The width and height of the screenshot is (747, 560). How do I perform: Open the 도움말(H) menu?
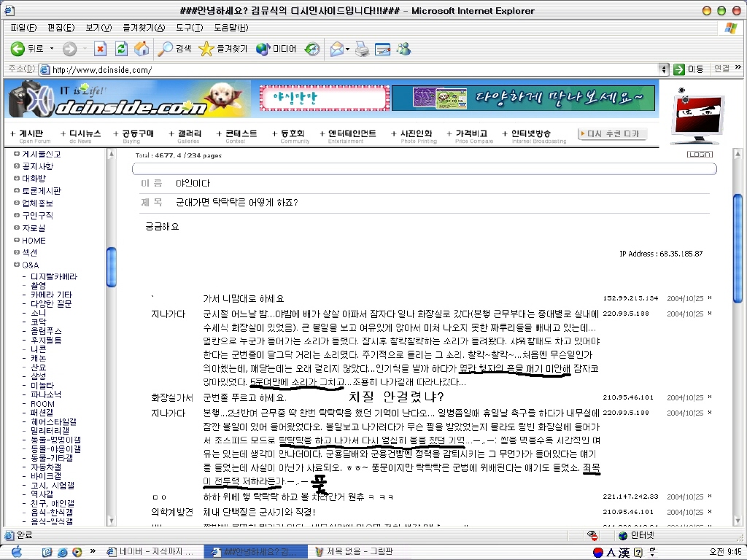tap(231, 28)
